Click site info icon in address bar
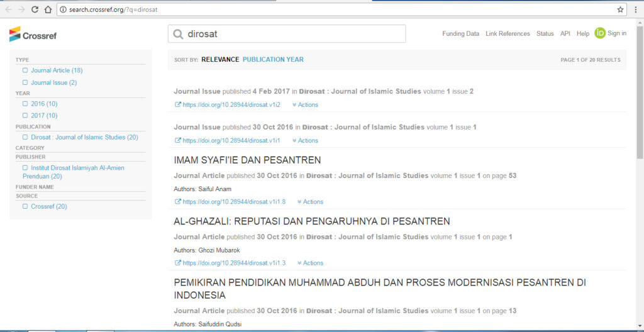Viewport: 644px width, 332px height. pos(63,9)
